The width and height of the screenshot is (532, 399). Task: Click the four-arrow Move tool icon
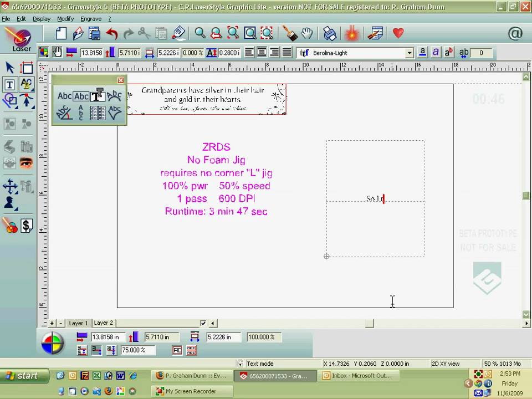pos(10,186)
